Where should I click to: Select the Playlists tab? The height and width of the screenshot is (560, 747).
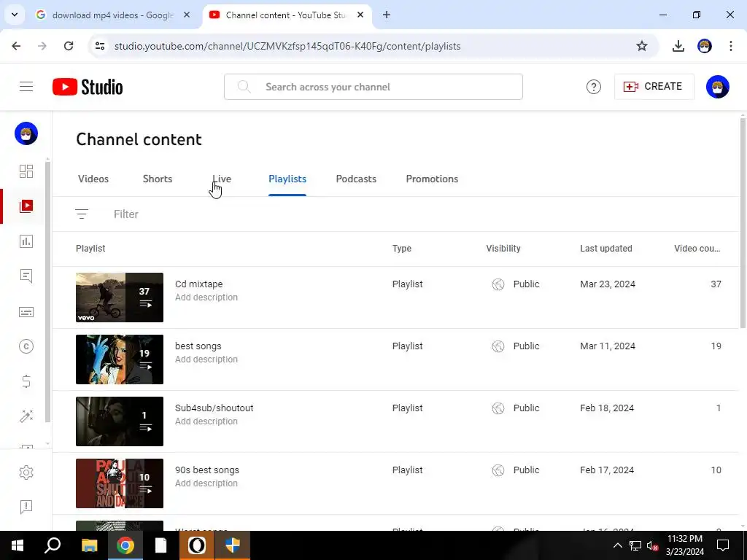click(x=287, y=179)
